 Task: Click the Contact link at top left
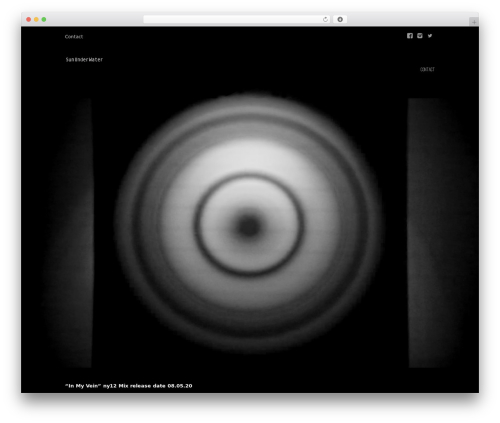[74, 37]
